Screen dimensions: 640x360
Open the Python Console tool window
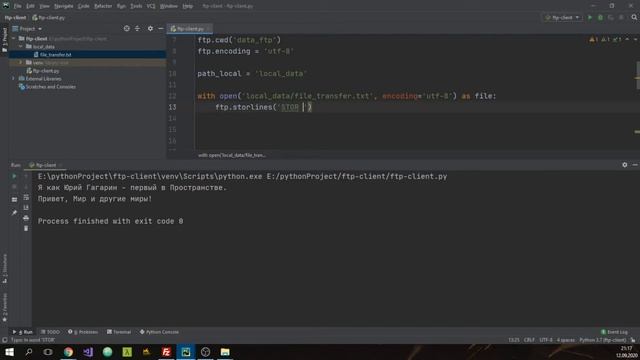159,332
